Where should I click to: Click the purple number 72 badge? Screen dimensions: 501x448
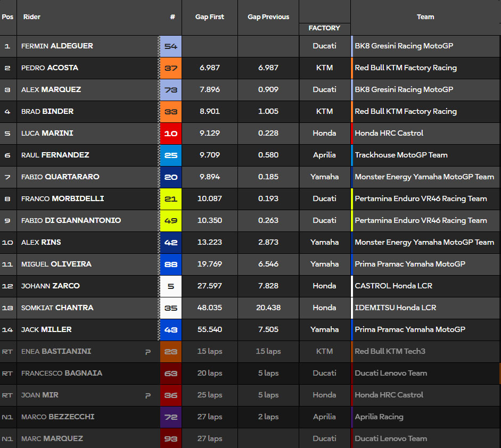point(171,417)
